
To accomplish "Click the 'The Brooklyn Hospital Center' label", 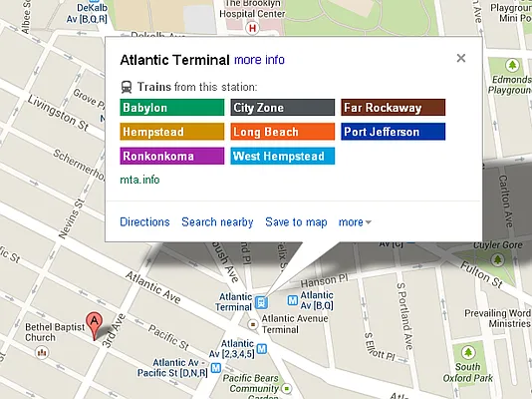I will [252, 9].
